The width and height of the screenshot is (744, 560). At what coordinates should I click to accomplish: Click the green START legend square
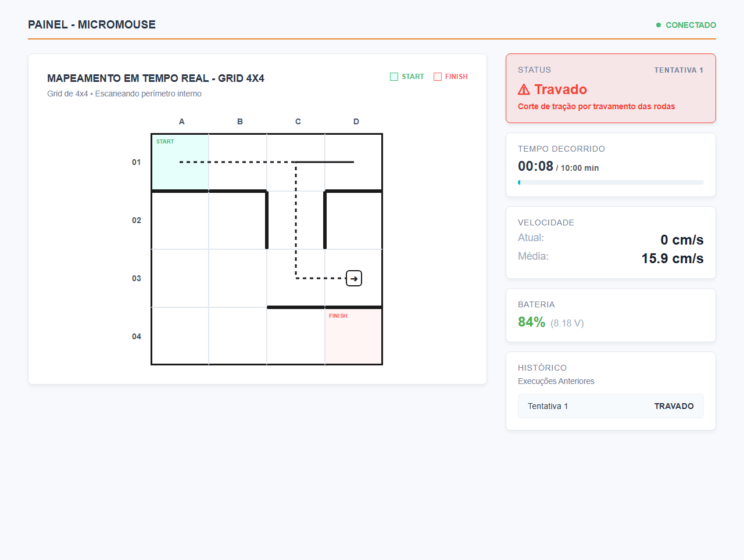pos(394,77)
